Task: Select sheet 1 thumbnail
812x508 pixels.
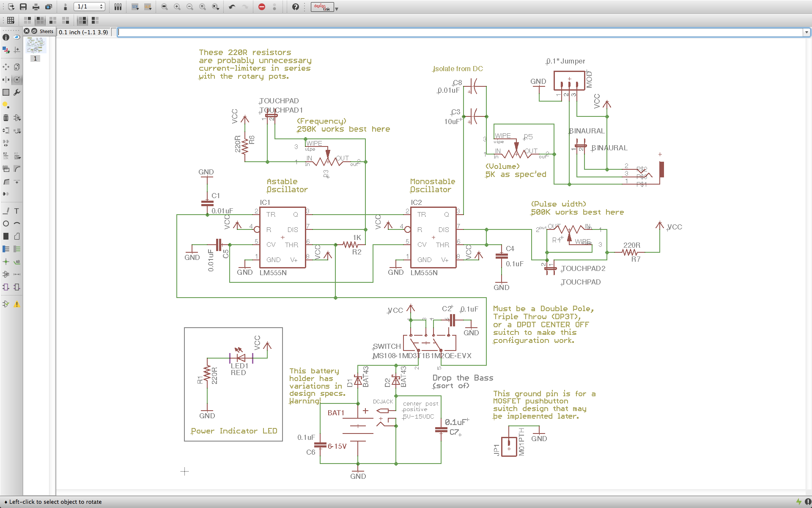Action: tap(36, 45)
